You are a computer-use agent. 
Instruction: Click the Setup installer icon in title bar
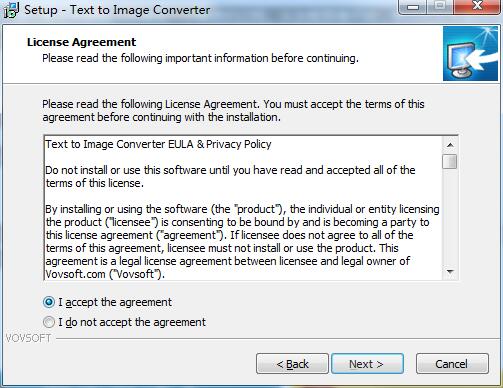pyautogui.click(x=10, y=10)
